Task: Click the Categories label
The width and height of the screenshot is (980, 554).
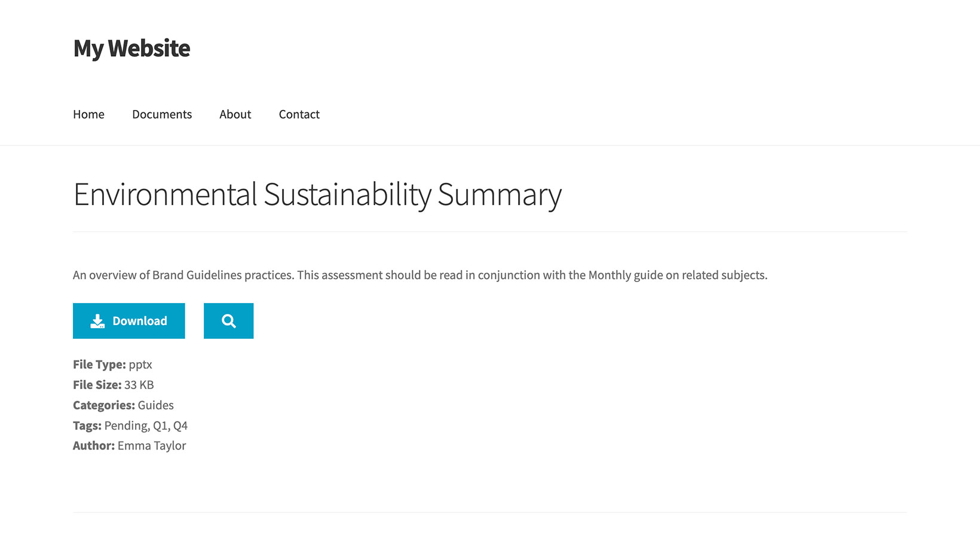Action: tap(104, 405)
